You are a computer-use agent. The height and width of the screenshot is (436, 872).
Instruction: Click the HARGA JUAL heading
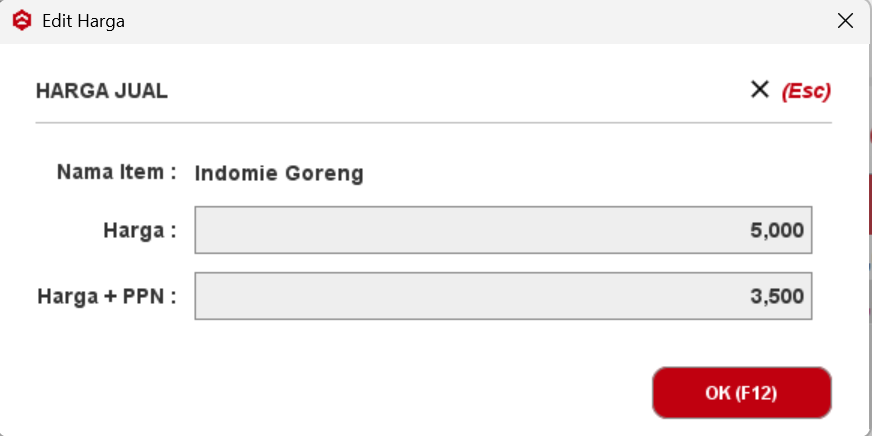coord(102,92)
